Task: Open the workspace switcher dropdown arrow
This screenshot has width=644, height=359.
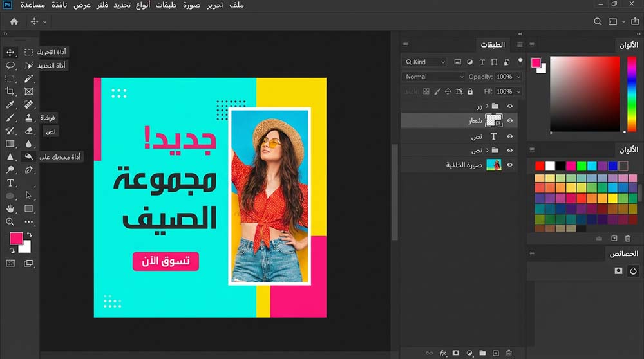Action: (x=623, y=21)
